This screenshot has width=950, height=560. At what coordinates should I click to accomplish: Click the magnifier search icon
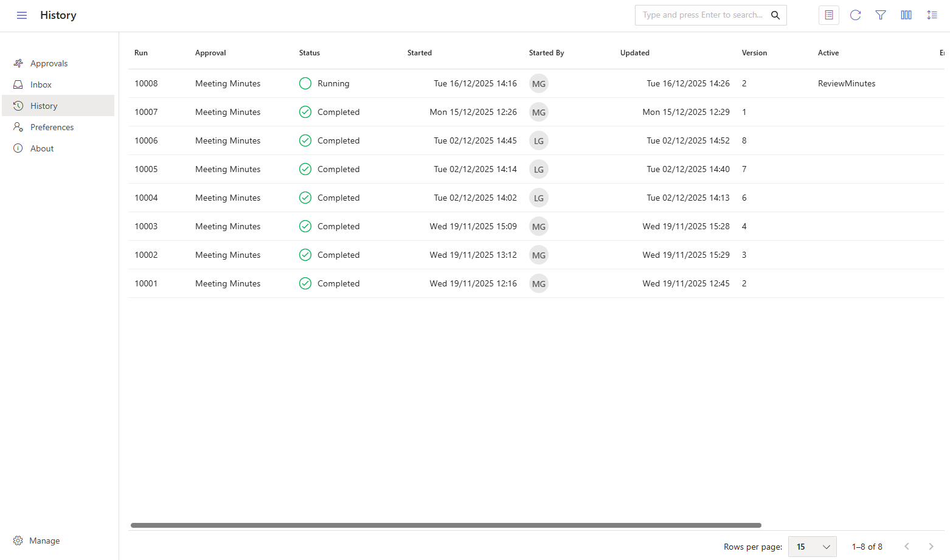click(x=775, y=15)
